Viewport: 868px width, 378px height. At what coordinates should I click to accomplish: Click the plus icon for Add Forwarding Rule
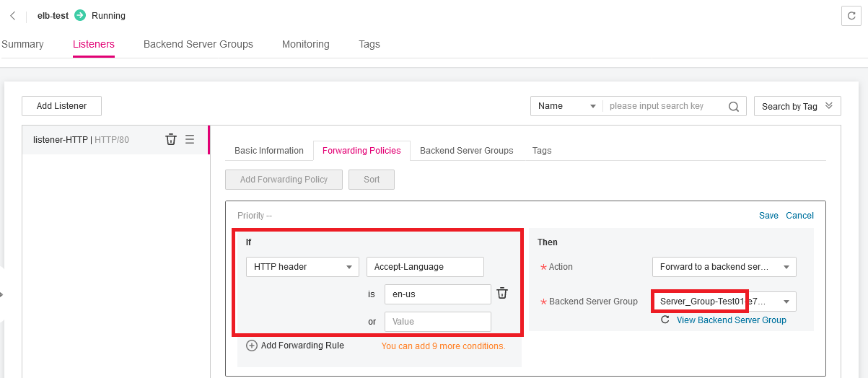pyautogui.click(x=252, y=346)
